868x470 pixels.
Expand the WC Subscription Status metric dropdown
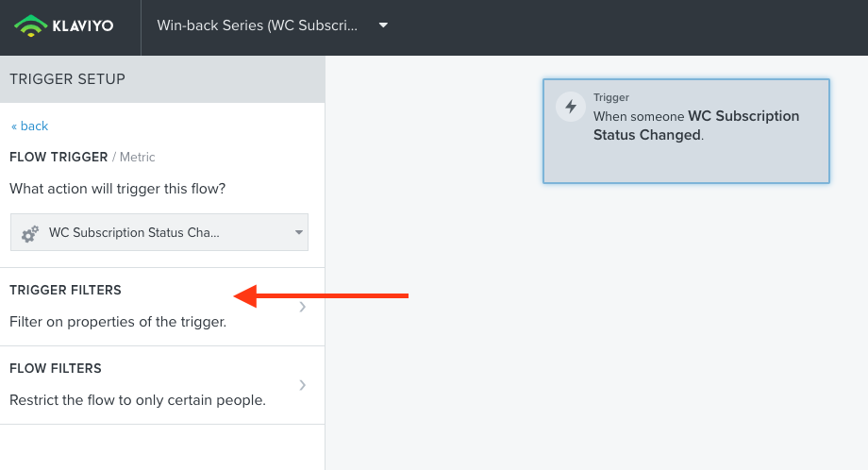(159, 232)
